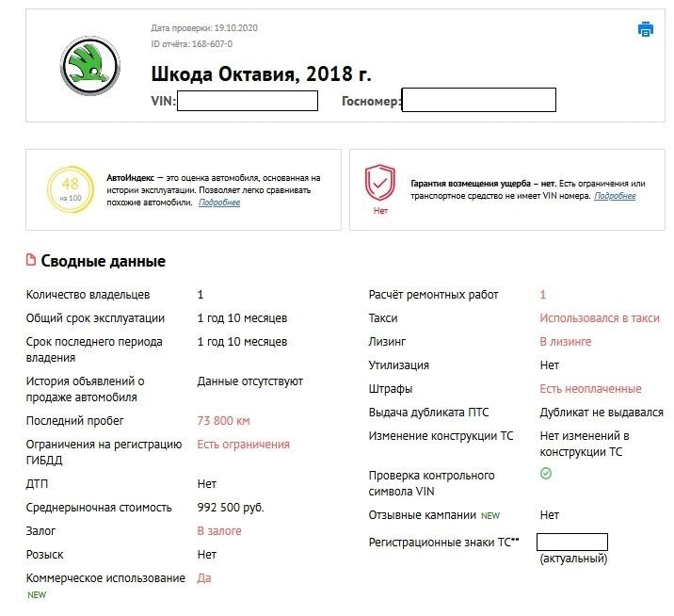
Task: Click the Есть неоплаченные fines value
Action: tap(590, 389)
